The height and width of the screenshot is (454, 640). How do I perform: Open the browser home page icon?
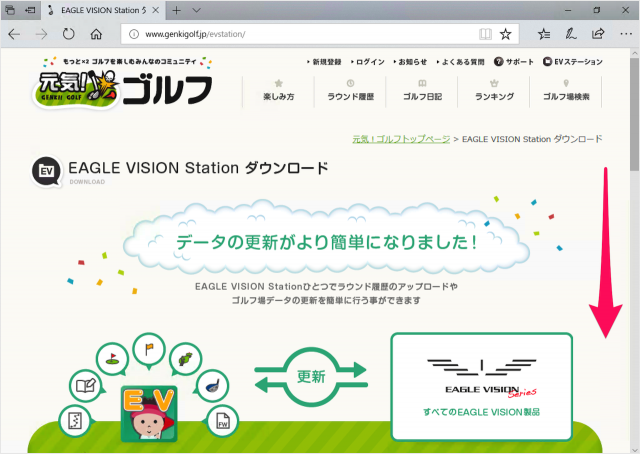tap(96, 34)
